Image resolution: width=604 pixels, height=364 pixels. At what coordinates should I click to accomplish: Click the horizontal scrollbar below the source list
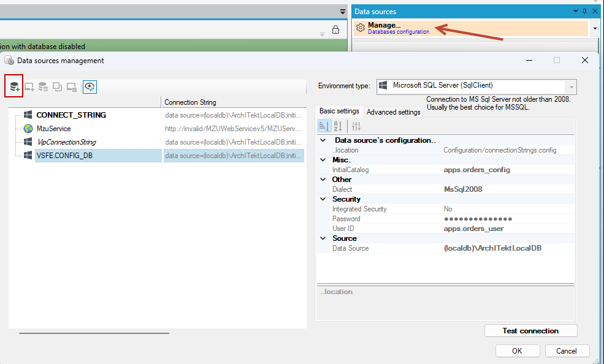pyautogui.click(x=94, y=333)
